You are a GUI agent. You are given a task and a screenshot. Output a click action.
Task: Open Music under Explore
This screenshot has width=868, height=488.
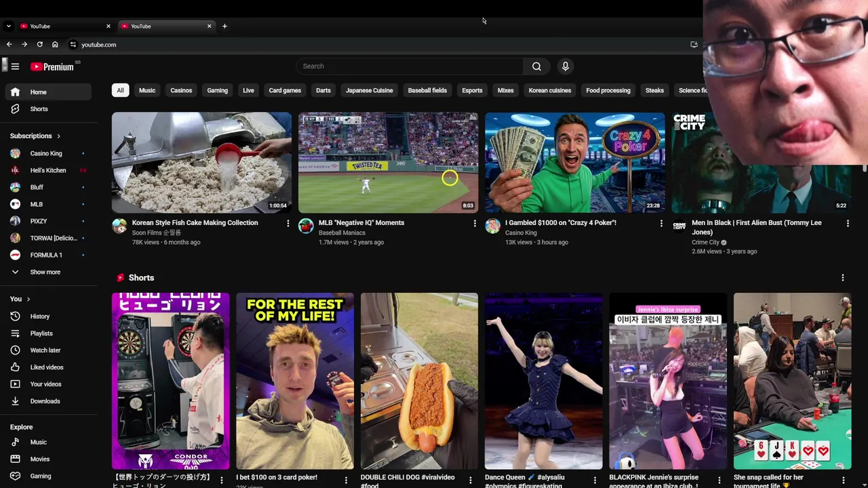pos(47,442)
